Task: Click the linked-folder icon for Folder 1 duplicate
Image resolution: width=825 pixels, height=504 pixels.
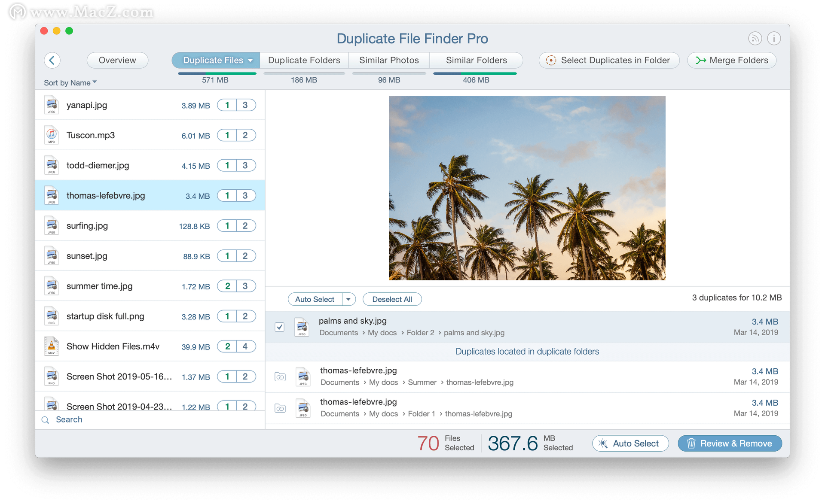Action: 280,408
